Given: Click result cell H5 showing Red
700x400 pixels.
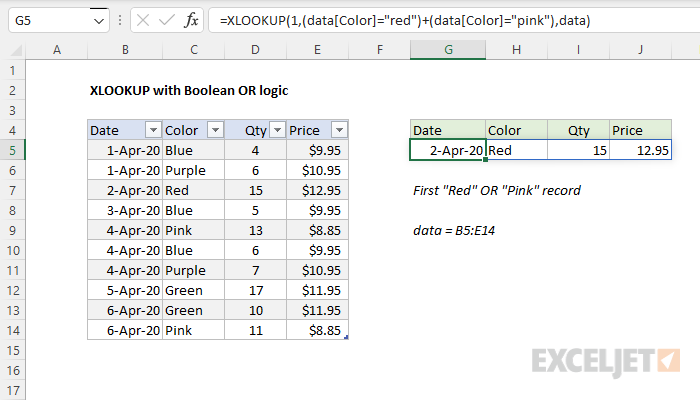Looking at the screenshot, I should point(516,150).
